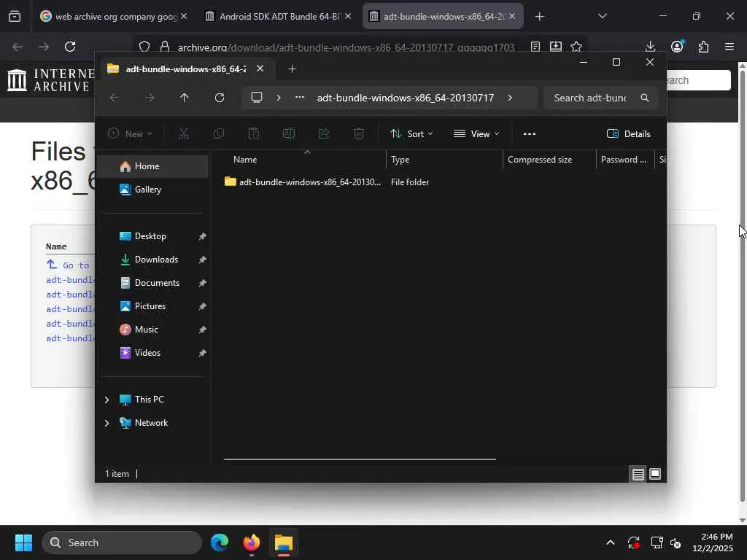Bookmark this page with the star icon
Screen dimensions: 747x560
coord(576,47)
